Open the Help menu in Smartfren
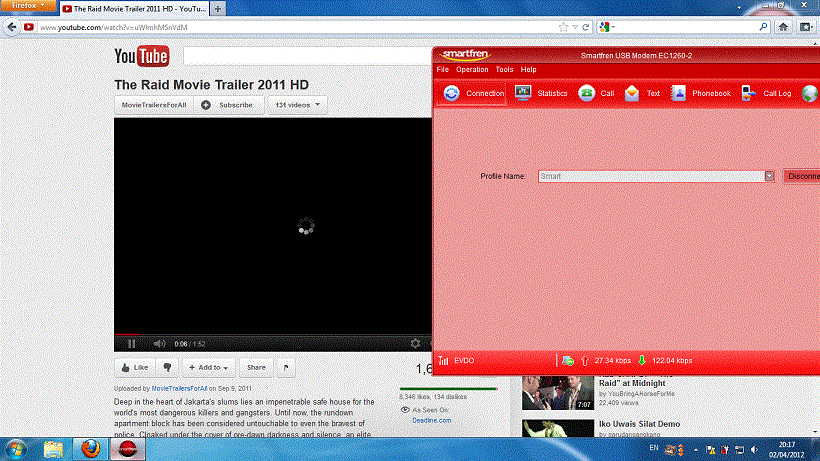Screen dimensions: 820x461 tap(528, 70)
